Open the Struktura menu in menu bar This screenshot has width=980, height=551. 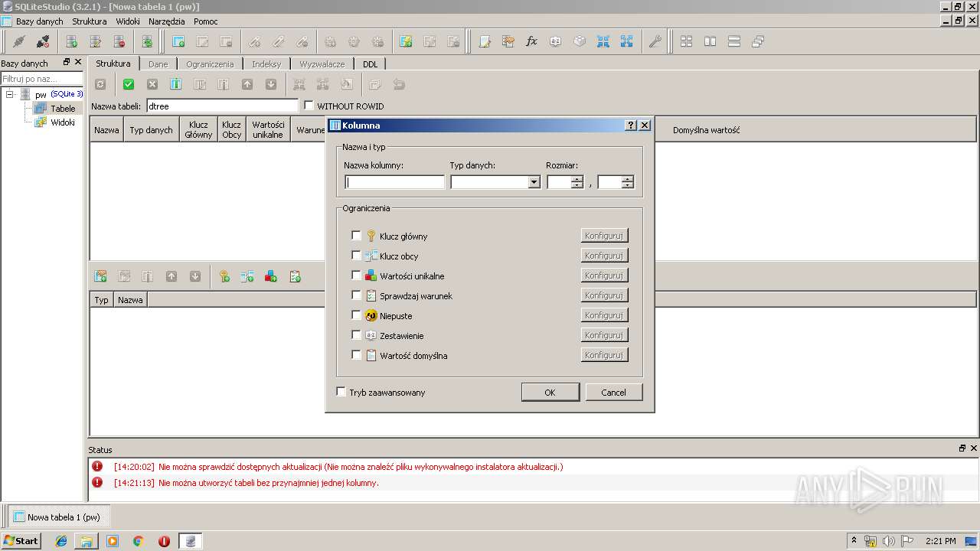point(90,21)
